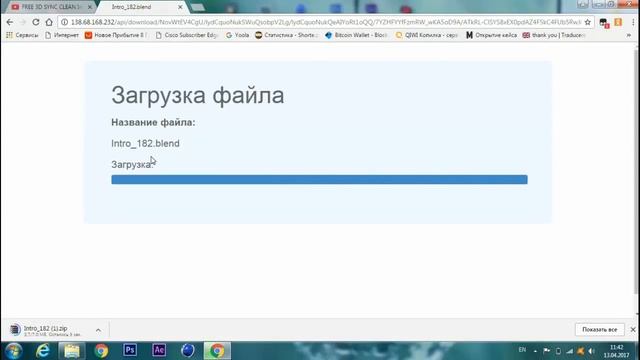640x360 pixels.
Task: Open the volume speaker icon
Action: coord(591,351)
